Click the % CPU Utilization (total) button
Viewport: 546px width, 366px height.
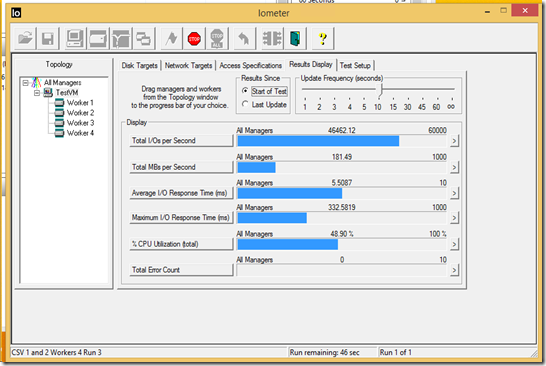pyautogui.click(x=181, y=244)
